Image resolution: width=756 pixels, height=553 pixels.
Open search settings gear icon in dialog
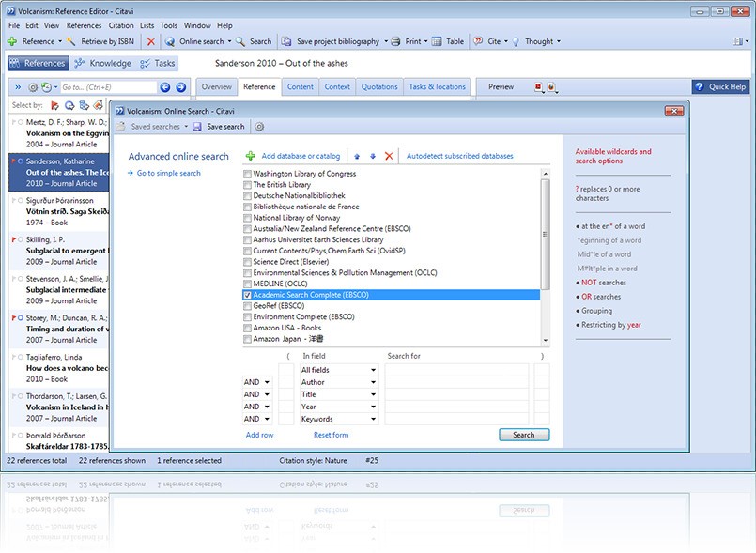[x=260, y=127]
